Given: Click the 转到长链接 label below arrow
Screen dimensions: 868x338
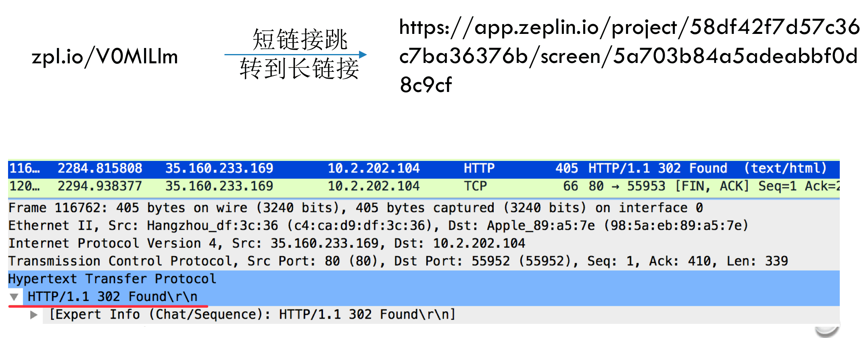Looking at the screenshot, I should (x=299, y=69).
